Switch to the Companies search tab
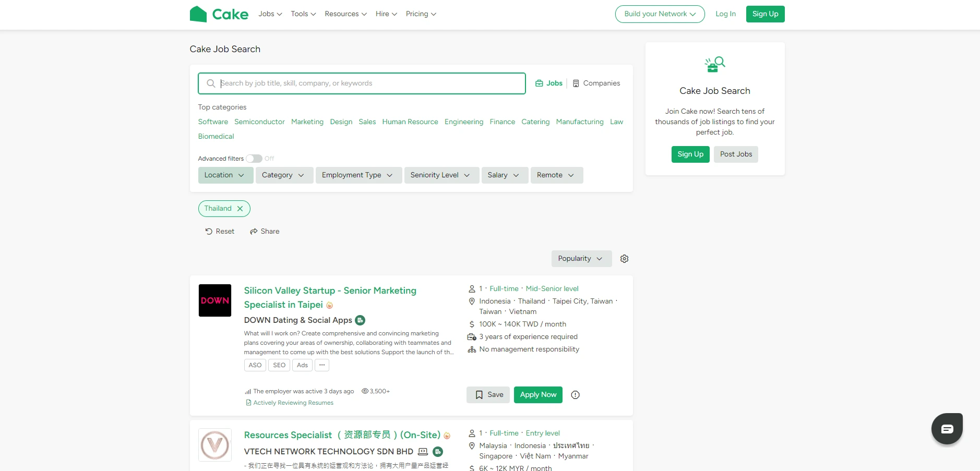Screen dimensions: 980x471 596,83
